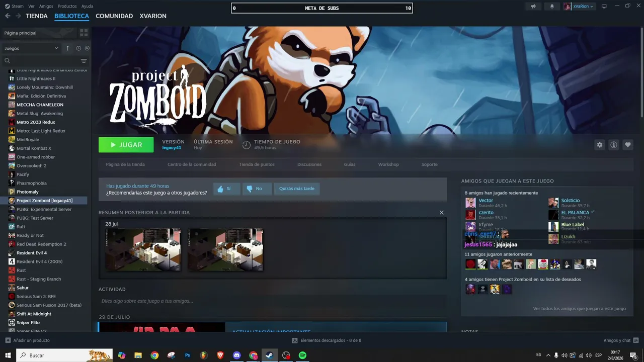Open Discord from the taskbar

[x=236, y=355]
